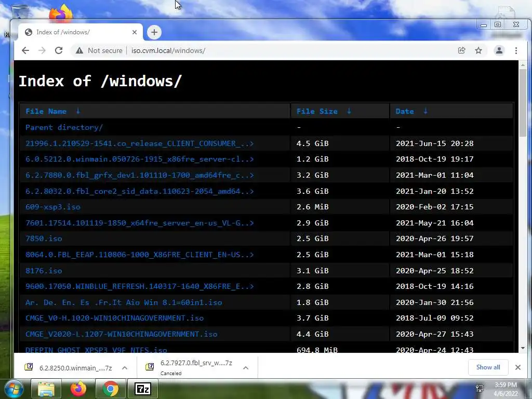Screen dimensions: 532x399
Task: Click the network tray icon
Action: point(480,389)
